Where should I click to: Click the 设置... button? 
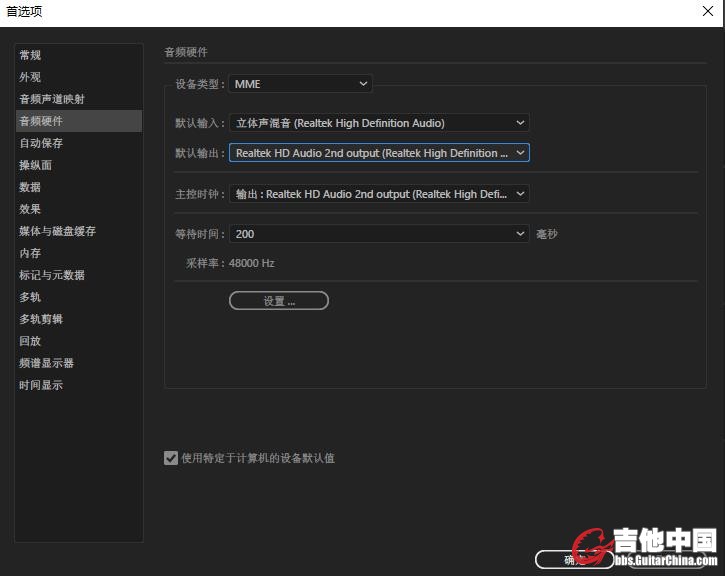(x=279, y=301)
